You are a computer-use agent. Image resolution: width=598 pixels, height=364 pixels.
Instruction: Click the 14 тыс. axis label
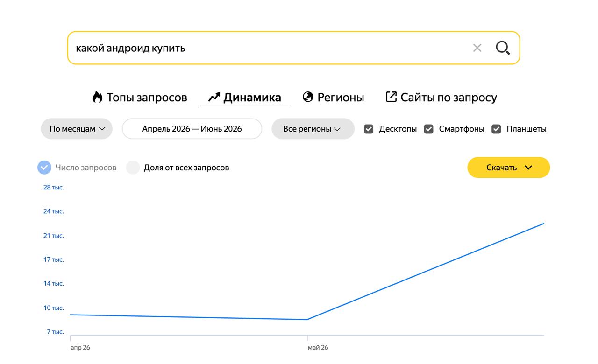pyautogui.click(x=54, y=283)
